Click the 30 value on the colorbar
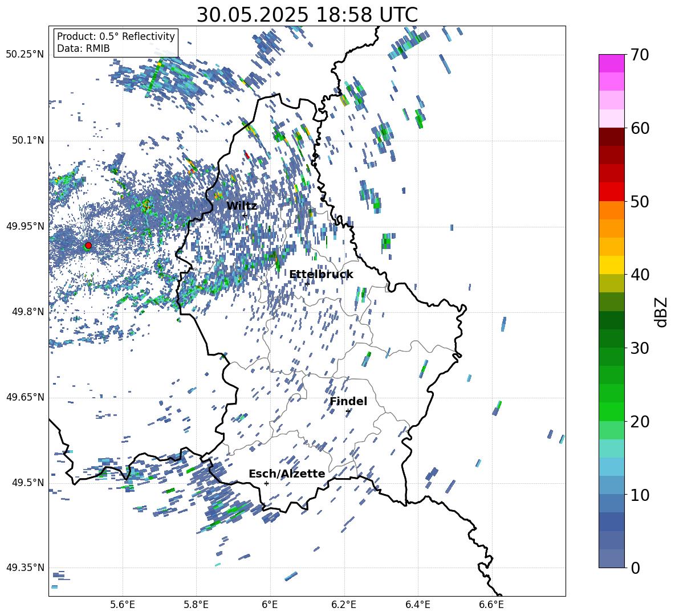Screen dimensions: 675x616 pos(640,348)
